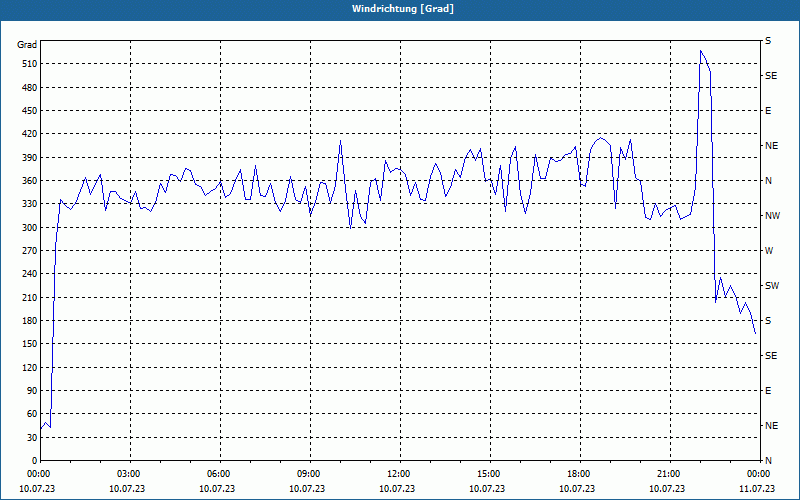Viewport: 800px width, 500px height.
Task: Click the 450 y-axis tick label
Action: tap(30, 111)
